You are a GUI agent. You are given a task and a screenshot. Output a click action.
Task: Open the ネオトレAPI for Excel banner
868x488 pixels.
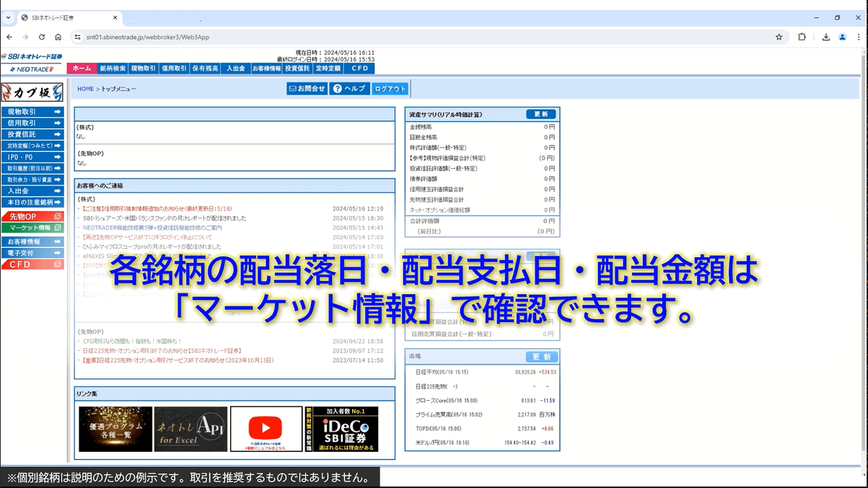(190, 430)
